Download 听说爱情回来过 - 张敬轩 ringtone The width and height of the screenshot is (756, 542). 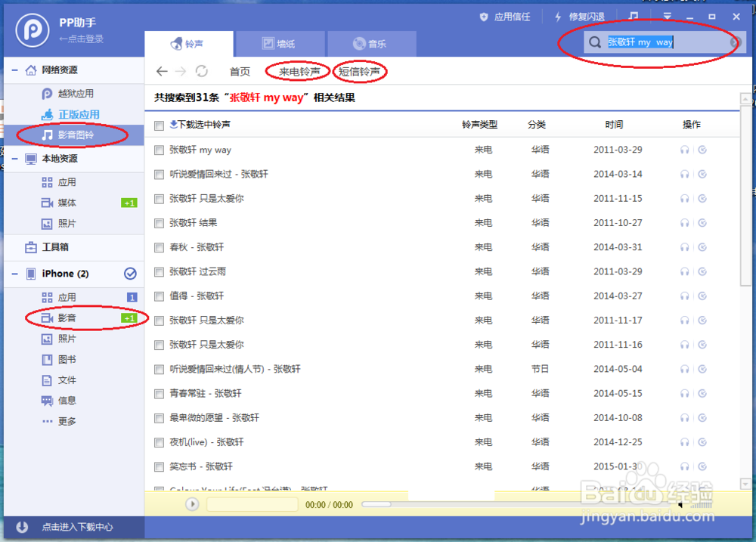click(x=702, y=174)
